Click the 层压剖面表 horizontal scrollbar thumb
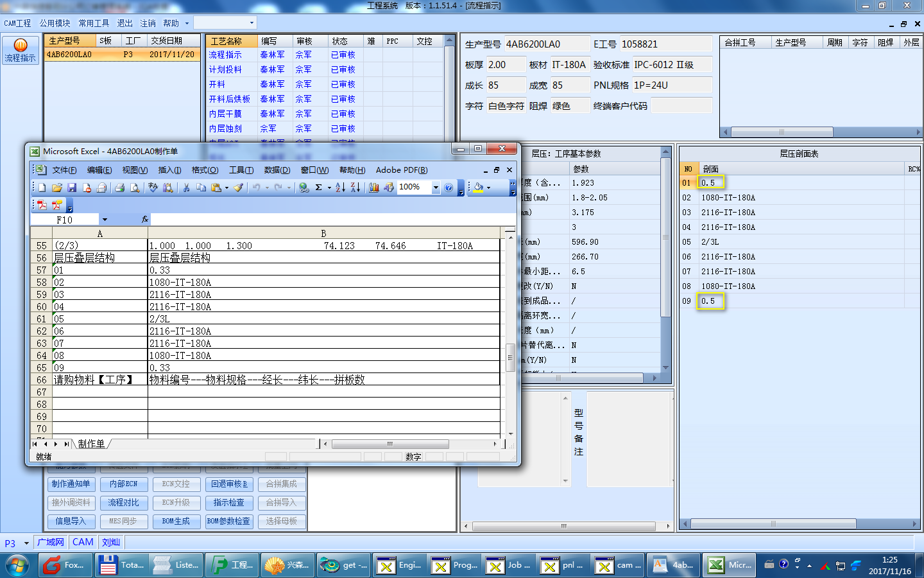The width and height of the screenshot is (924, 578). point(774,524)
